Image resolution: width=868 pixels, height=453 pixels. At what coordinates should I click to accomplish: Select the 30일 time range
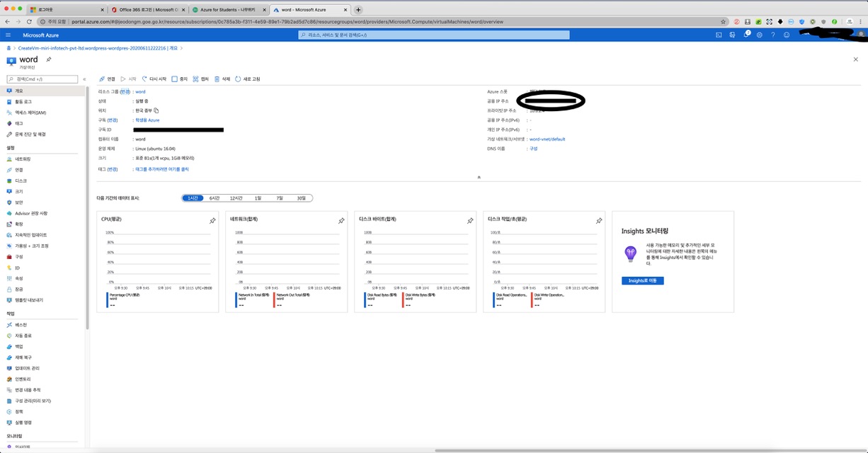[302, 198]
